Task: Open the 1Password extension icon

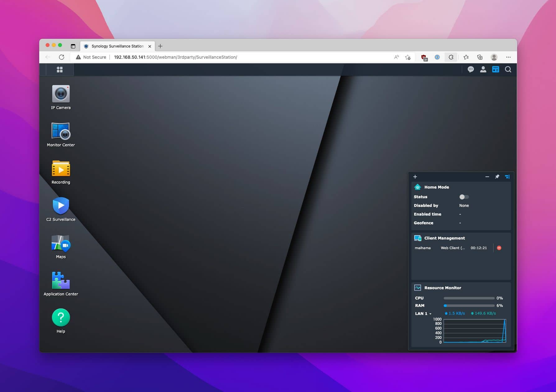Action: [x=437, y=57]
